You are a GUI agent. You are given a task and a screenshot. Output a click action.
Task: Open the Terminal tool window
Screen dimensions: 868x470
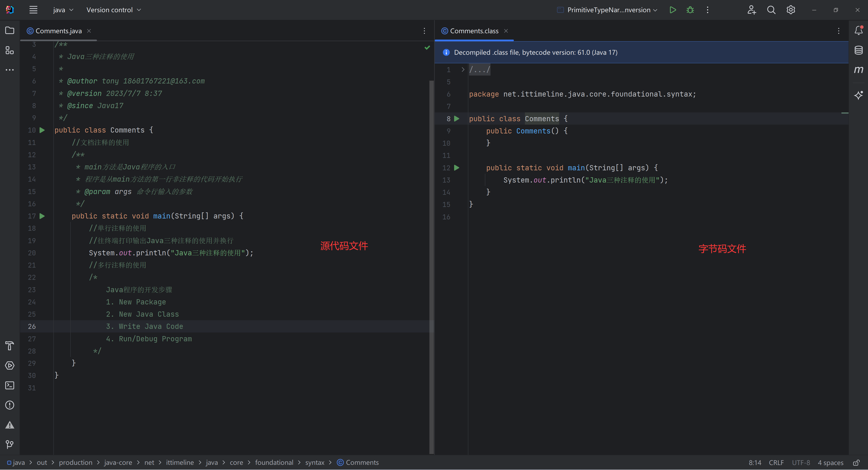tap(10, 385)
